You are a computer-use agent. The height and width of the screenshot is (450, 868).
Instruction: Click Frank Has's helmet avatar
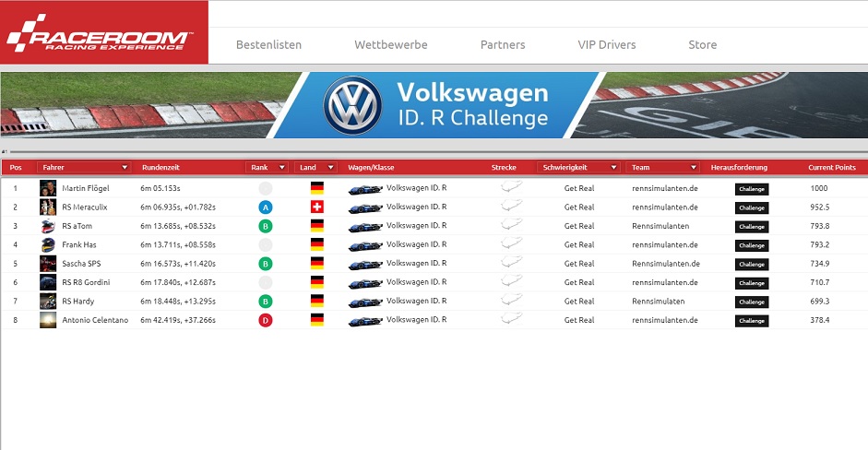[x=48, y=245]
